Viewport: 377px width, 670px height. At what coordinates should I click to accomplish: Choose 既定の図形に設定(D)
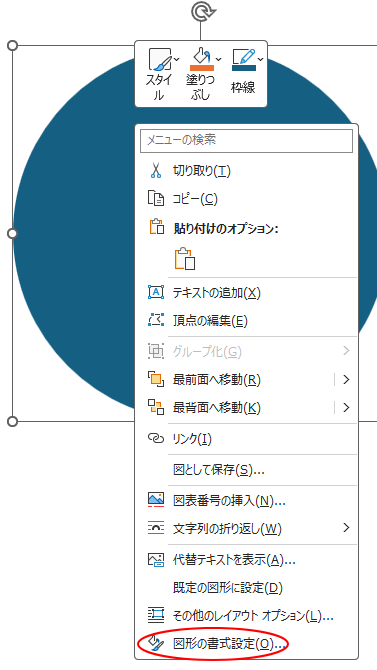pyautogui.click(x=227, y=588)
